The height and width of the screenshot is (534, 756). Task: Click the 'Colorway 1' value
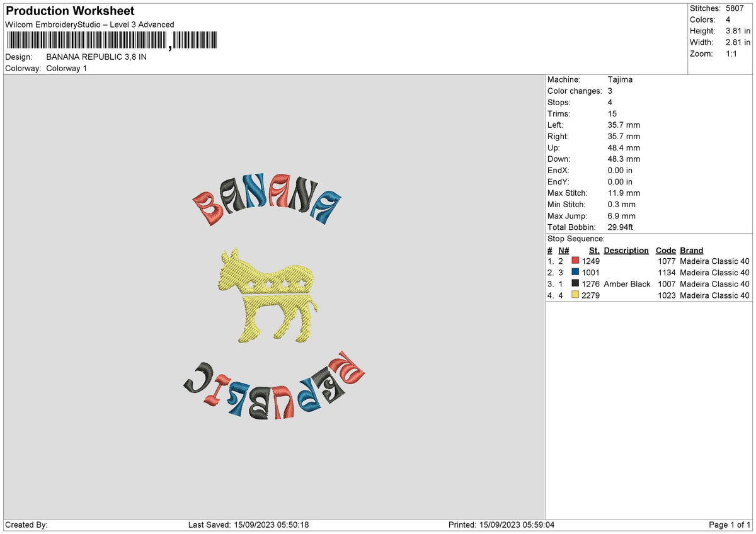point(67,68)
